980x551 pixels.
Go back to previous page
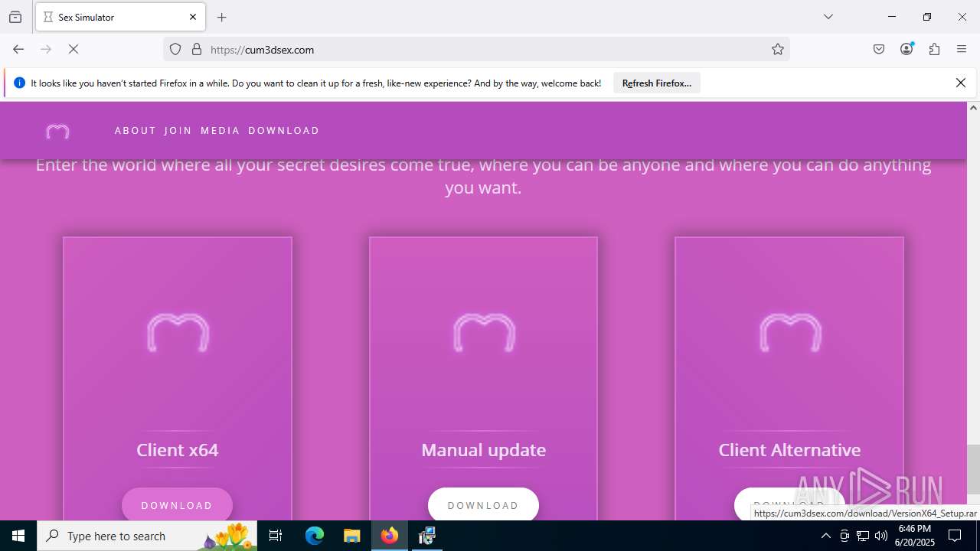(18, 49)
